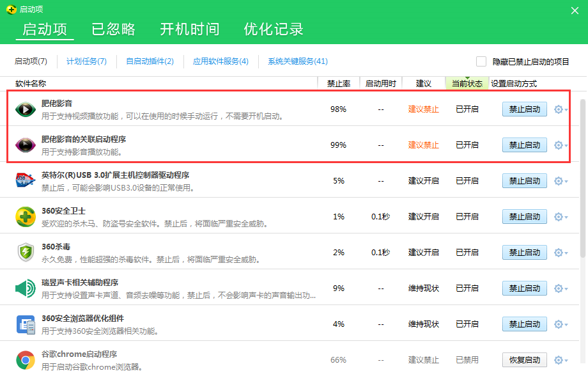The width and height of the screenshot is (588, 371).
Task: Select the Intel USB 3.0 driver icon
Action: click(25, 180)
